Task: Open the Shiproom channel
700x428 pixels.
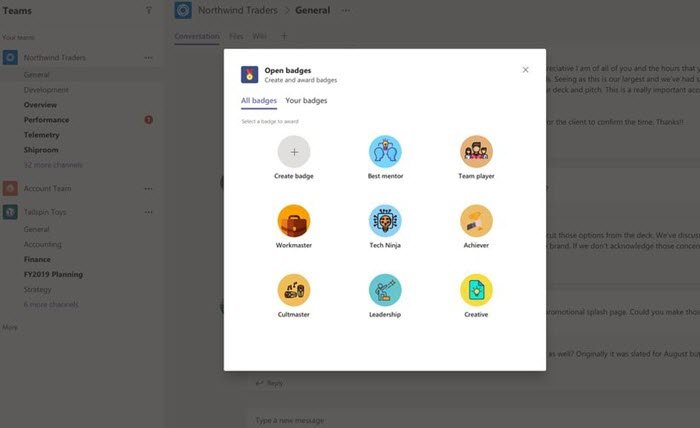Action: click(x=41, y=150)
